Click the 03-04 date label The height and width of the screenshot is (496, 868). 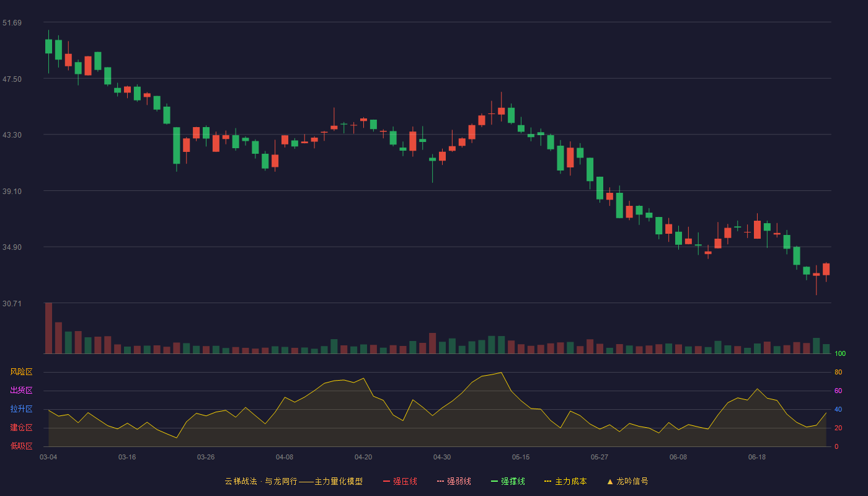(x=48, y=457)
